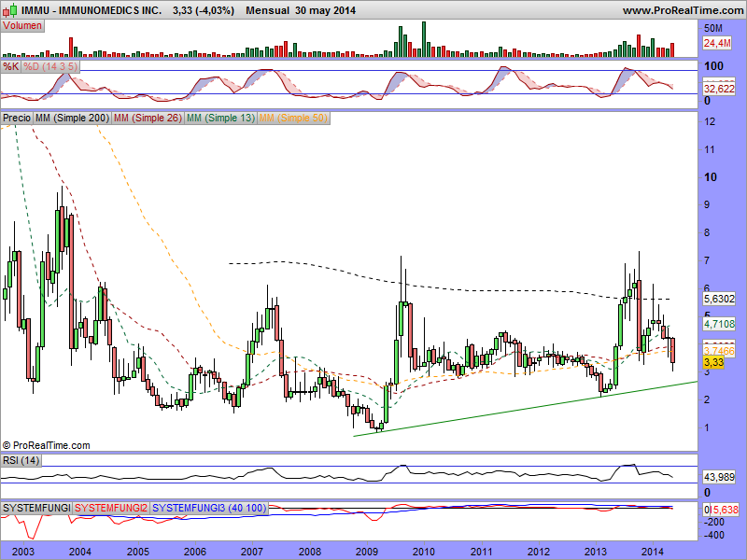Click the 2003 year marker

click(x=22, y=552)
